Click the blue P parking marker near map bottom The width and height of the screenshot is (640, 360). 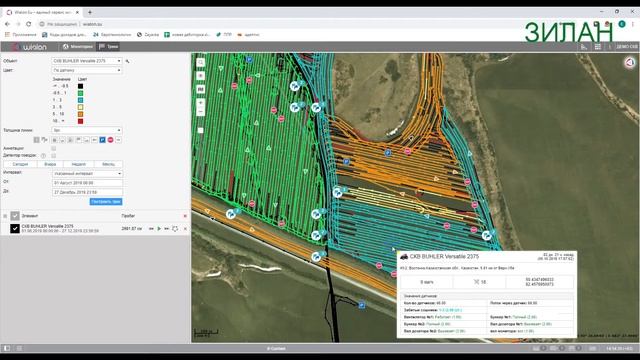pyautogui.click(x=362, y=305)
